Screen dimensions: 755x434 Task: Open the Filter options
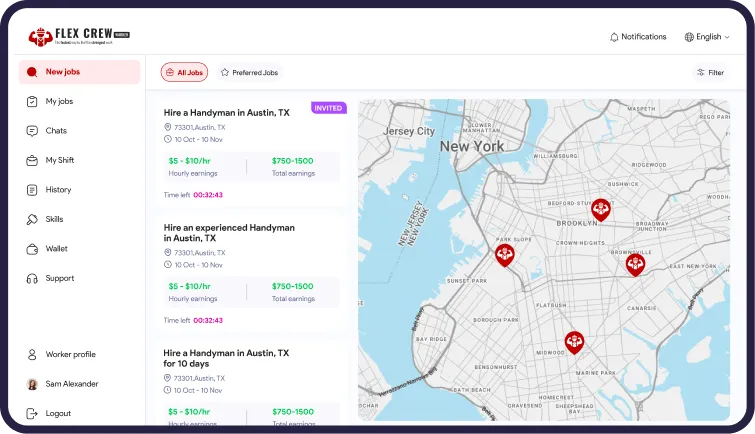coord(709,72)
